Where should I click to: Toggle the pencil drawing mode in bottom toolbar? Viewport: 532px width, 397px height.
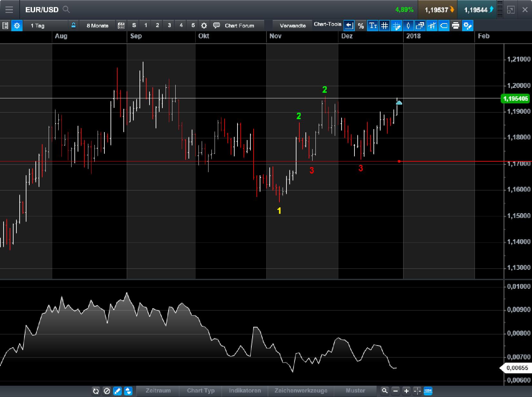117,391
